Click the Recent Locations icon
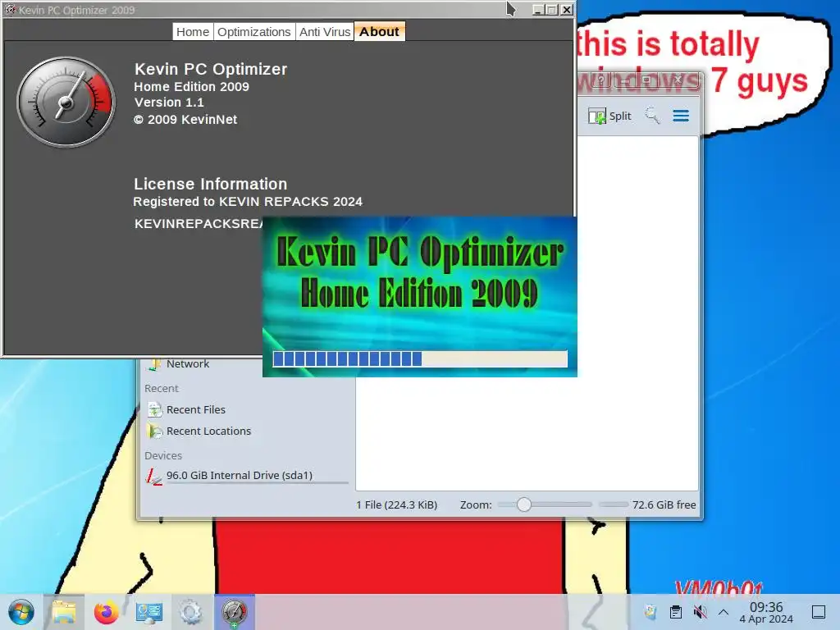Image resolution: width=840 pixels, height=630 pixels. (155, 431)
